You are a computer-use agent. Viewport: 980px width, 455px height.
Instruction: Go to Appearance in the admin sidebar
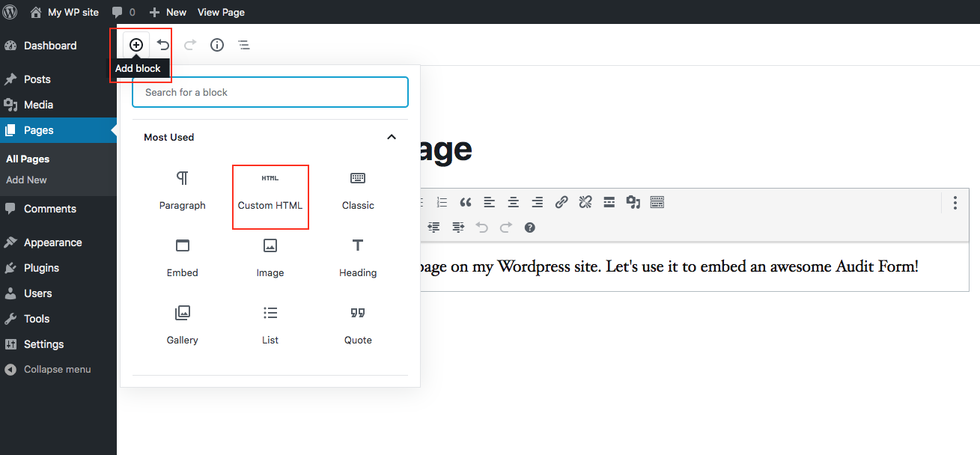(52, 242)
